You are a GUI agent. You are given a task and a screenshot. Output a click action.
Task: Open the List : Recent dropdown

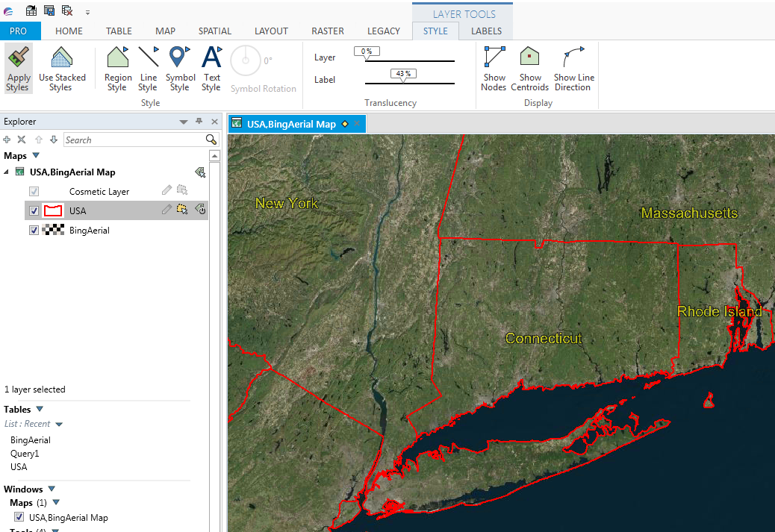coord(59,424)
